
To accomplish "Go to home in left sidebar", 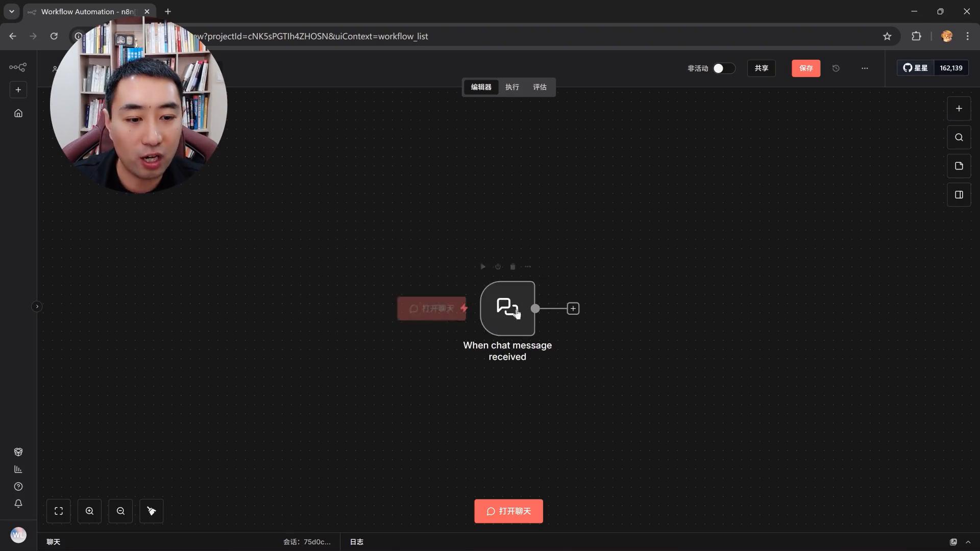I will 18,113.
